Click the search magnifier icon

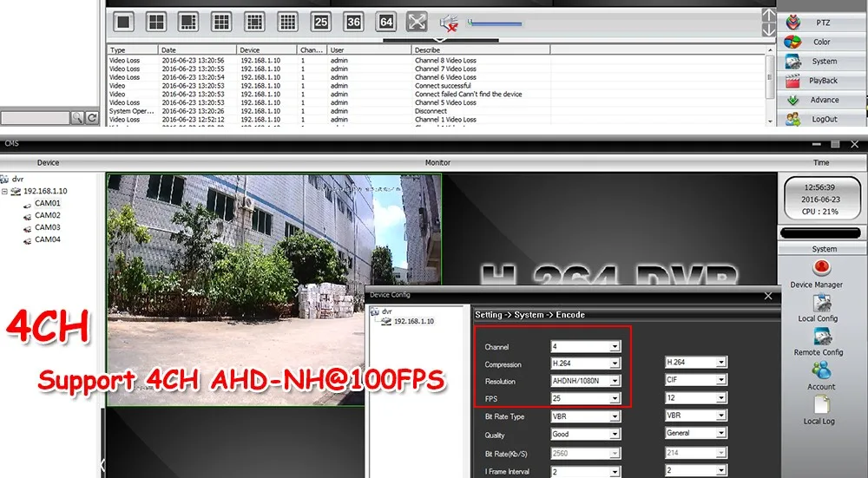click(x=77, y=117)
